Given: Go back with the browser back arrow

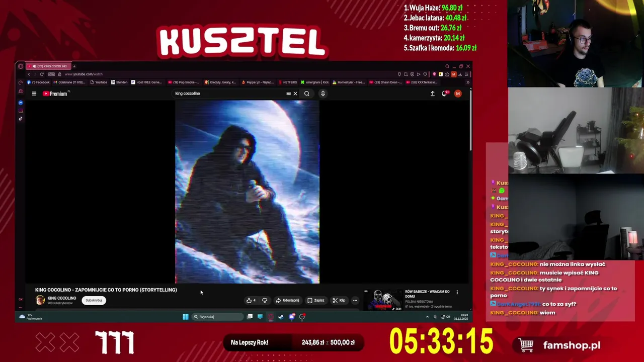Looking at the screenshot, I should coord(29,74).
